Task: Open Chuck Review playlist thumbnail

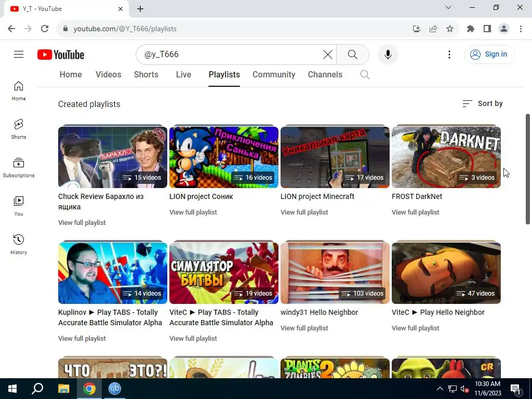Action: click(113, 157)
